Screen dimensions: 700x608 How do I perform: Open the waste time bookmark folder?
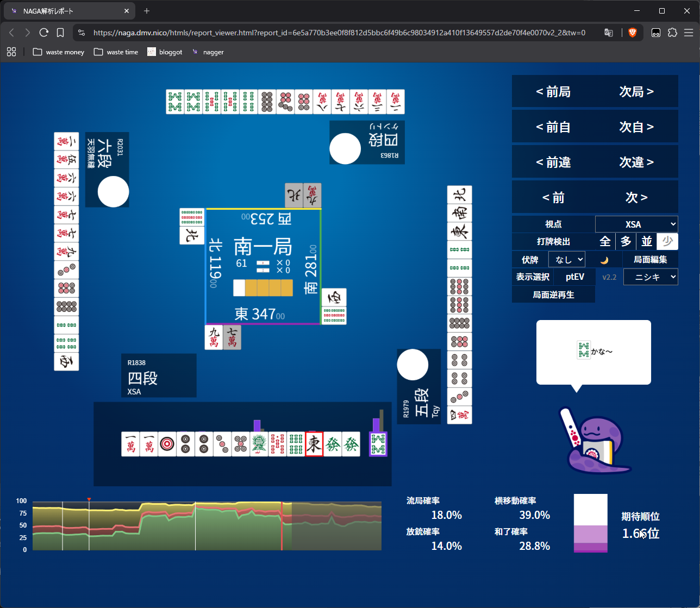116,52
